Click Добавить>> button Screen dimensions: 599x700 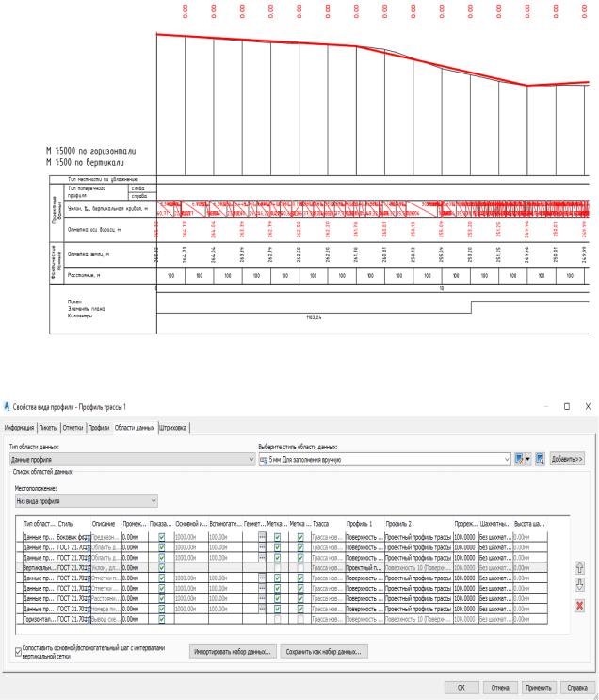[x=567, y=459]
